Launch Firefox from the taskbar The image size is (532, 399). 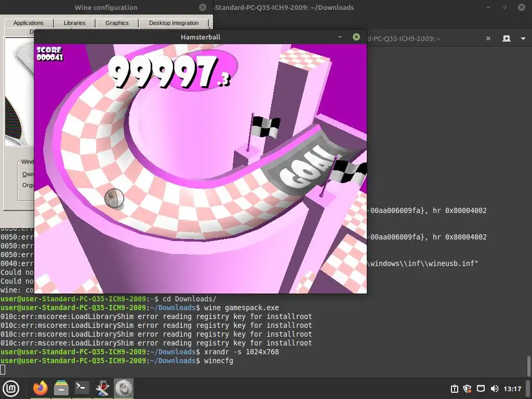pos(41,389)
